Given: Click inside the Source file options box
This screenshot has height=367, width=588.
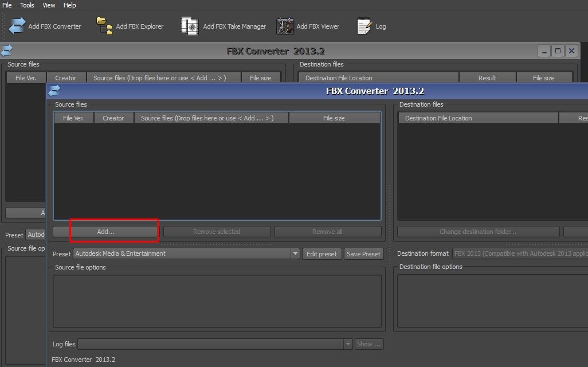Looking at the screenshot, I should coord(217,301).
